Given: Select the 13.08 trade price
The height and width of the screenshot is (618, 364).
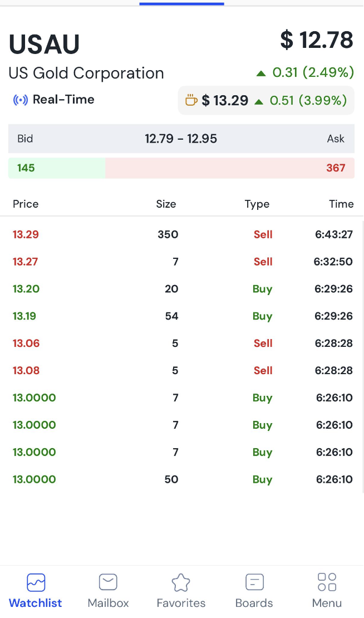Looking at the screenshot, I should (26, 370).
